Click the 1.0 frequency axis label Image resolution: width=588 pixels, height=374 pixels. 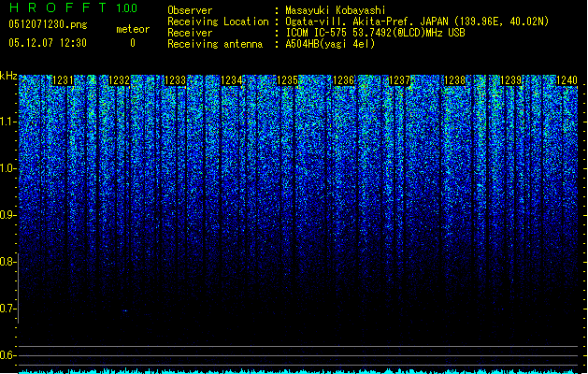tap(8, 168)
